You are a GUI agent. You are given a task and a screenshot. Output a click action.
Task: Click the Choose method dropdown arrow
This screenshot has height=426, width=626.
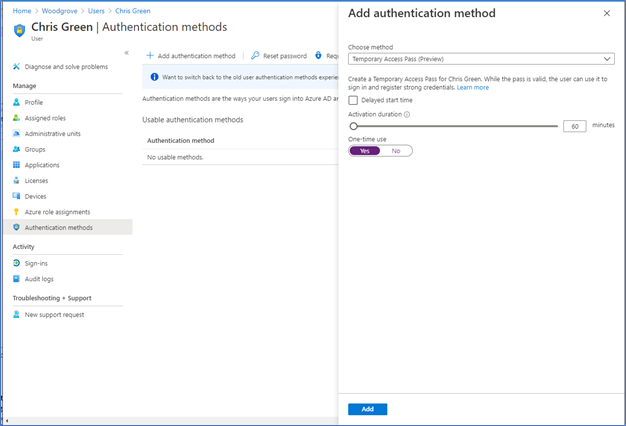[607, 59]
